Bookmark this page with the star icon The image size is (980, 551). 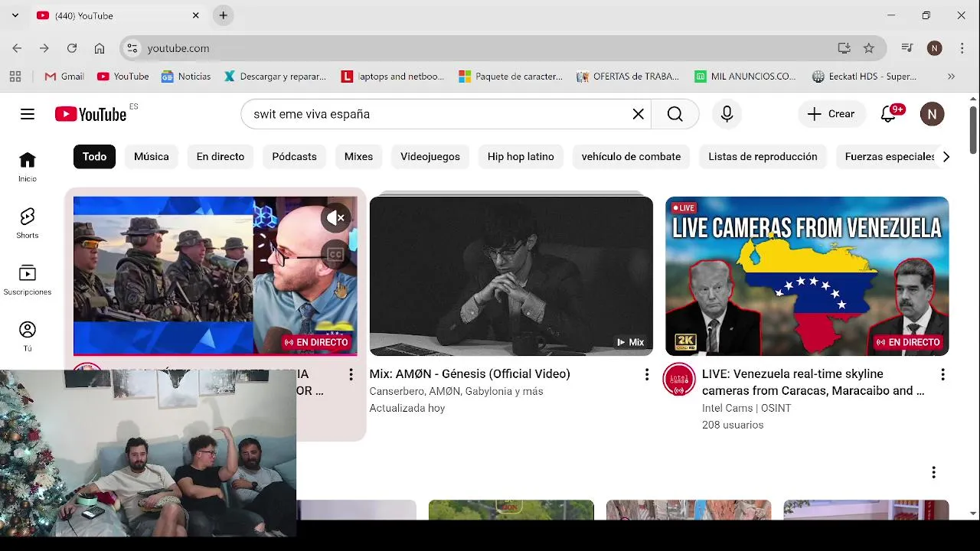click(x=869, y=48)
